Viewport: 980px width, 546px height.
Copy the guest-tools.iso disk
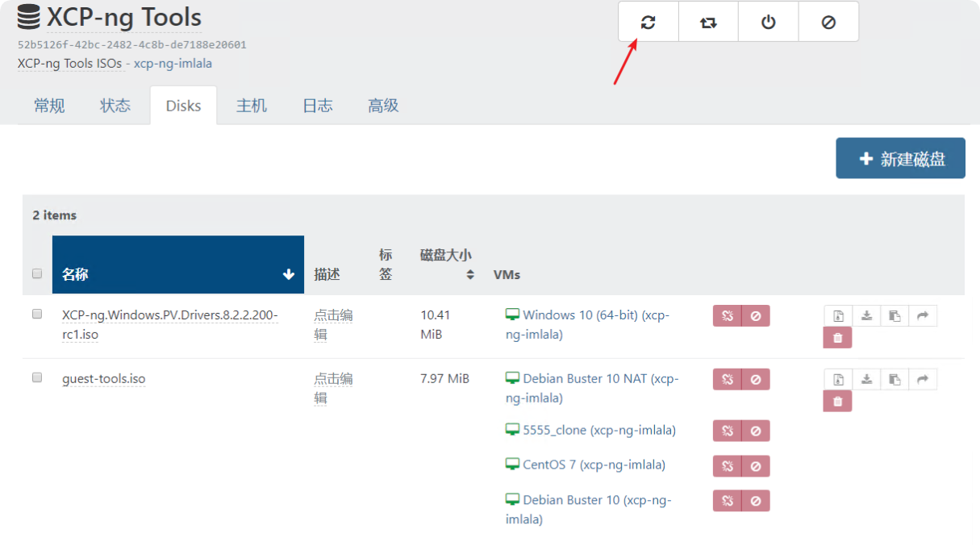pos(895,379)
